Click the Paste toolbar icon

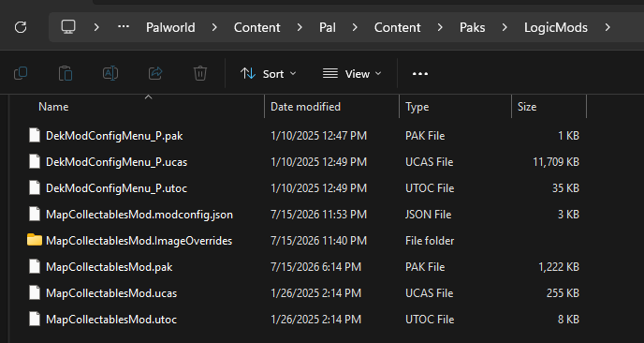66,74
